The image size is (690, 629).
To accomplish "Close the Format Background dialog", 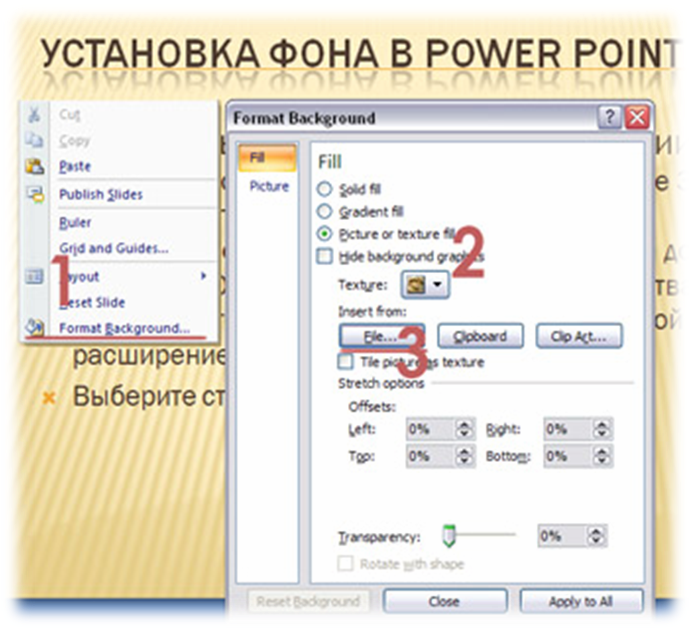I will coord(637,117).
